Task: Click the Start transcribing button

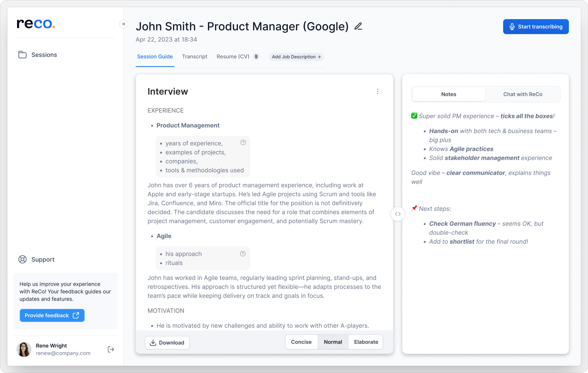Action: click(536, 27)
